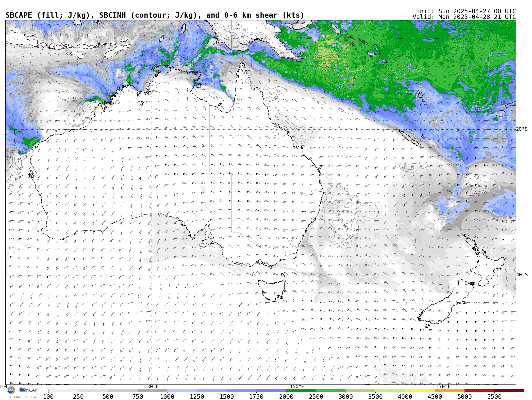Click the dark red colorbar segment above 5500

(x=509, y=391)
